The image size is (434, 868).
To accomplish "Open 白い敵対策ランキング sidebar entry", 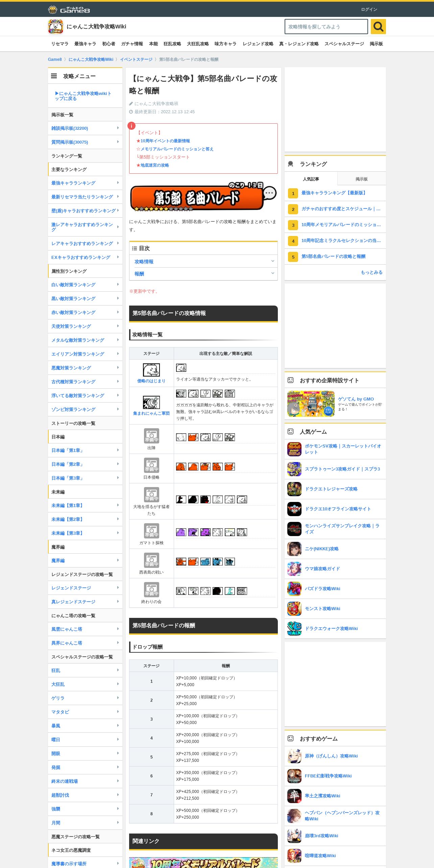I will pos(85,285).
